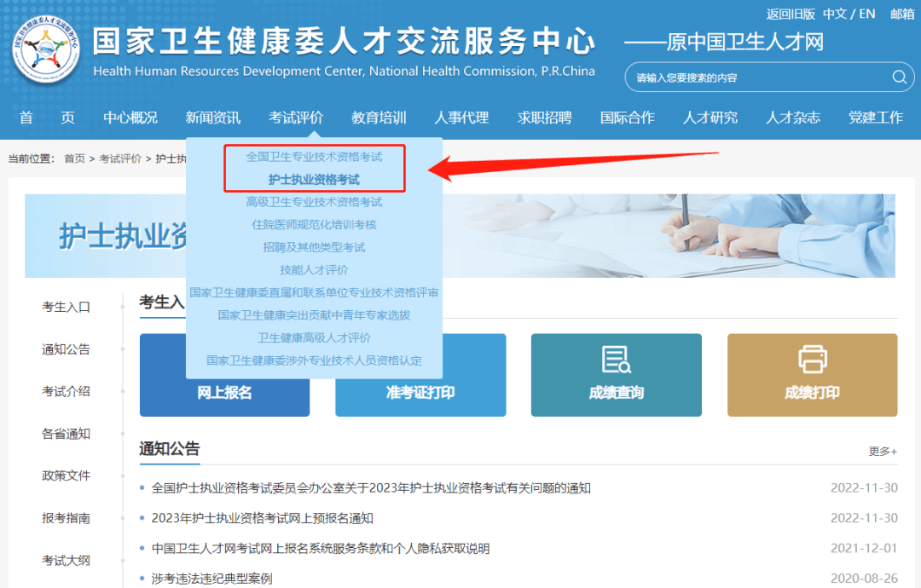Click the center's circular logo

(x=46, y=49)
